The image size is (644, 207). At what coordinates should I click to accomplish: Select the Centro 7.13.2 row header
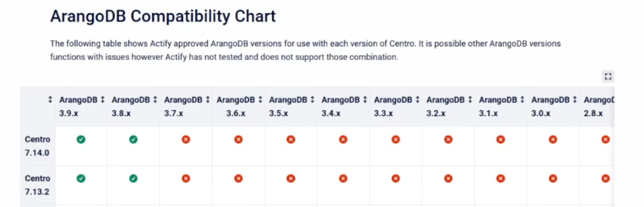point(37,185)
